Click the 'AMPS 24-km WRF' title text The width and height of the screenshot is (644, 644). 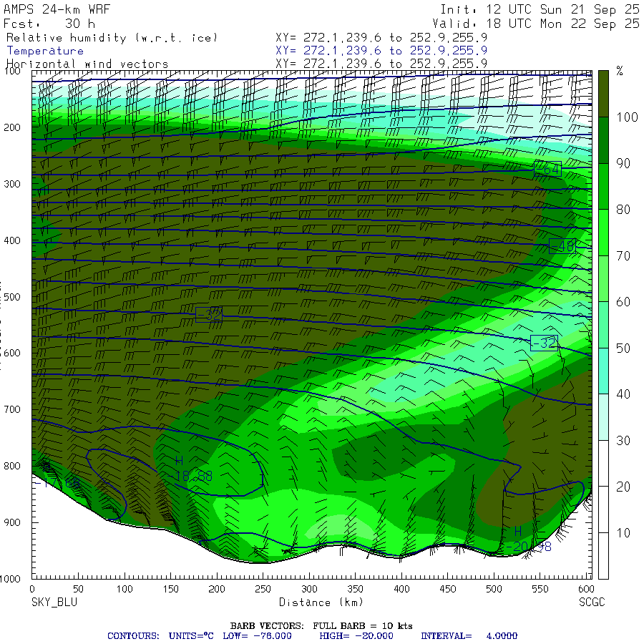[x=57, y=9]
